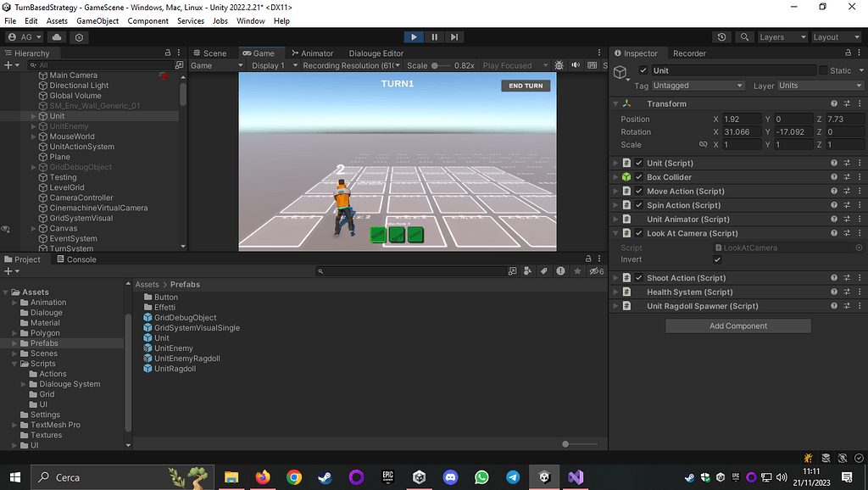Screen dimensions: 868x490
Task: Select the Move Action script icon in Inspector
Action: [x=625, y=191]
